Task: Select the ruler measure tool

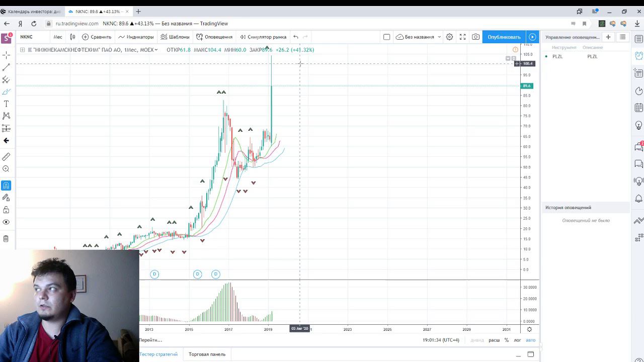Action: click(x=6, y=157)
